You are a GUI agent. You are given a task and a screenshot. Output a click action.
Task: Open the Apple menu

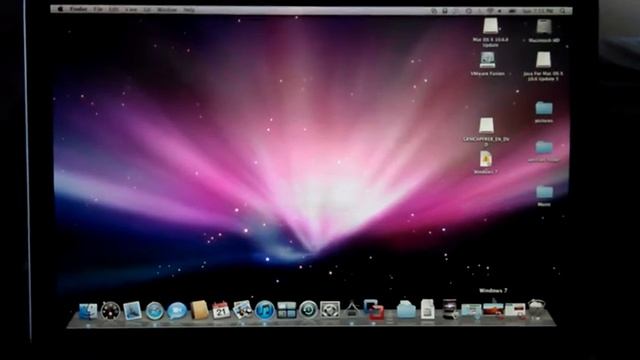60,9
